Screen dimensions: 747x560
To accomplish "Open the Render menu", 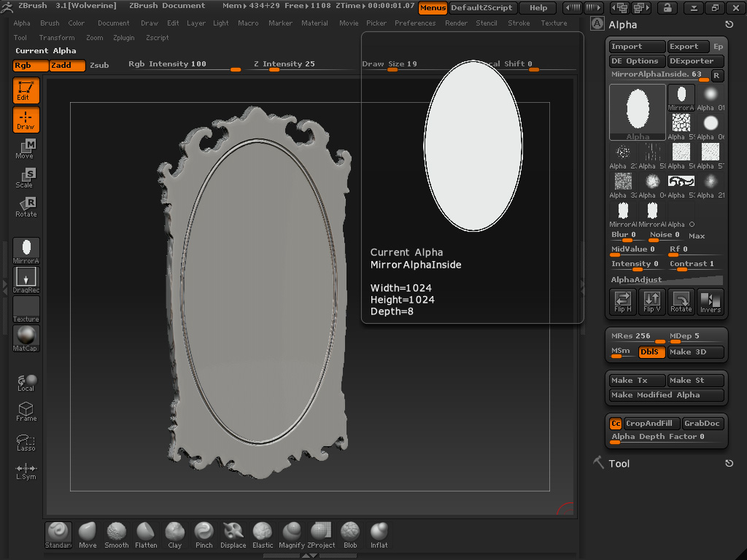I will point(456,23).
